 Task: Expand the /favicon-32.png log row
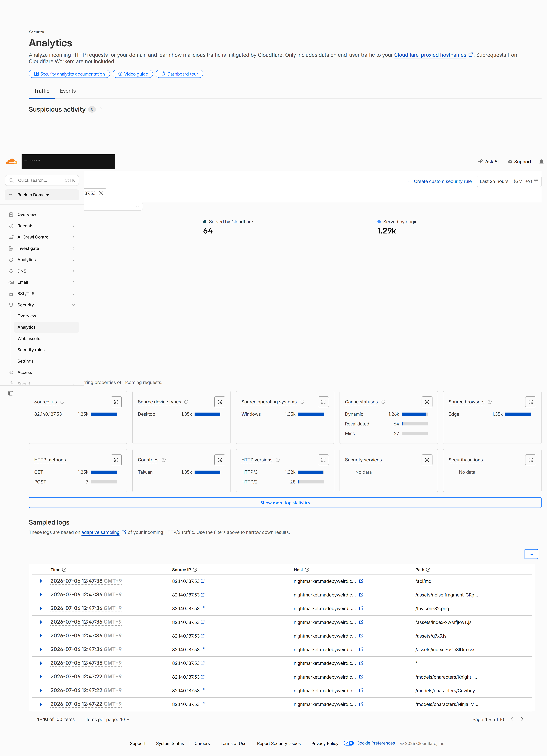[41, 608]
